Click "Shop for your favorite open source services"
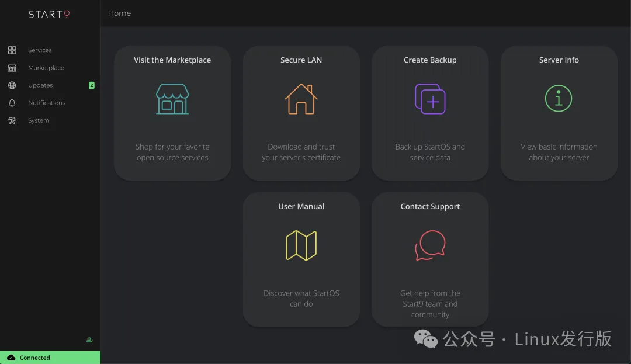Viewport: 631px width, 364px height. 172,152
